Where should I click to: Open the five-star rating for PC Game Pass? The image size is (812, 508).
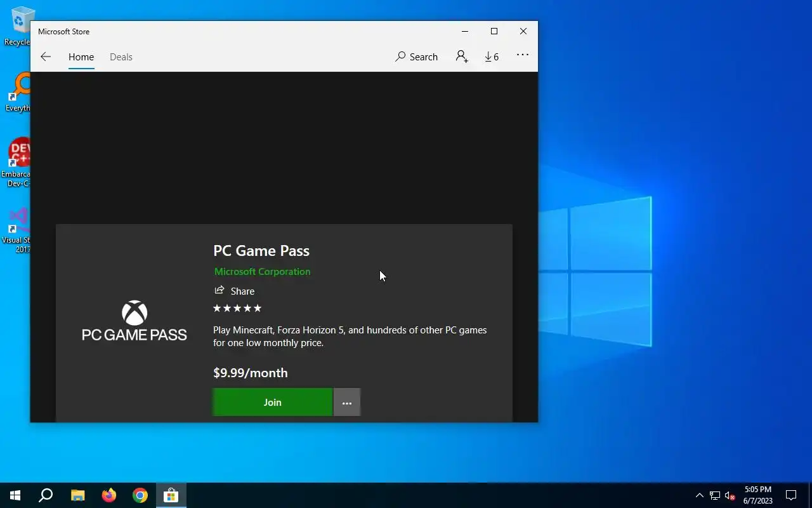pyautogui.click(x=237, y=308)
